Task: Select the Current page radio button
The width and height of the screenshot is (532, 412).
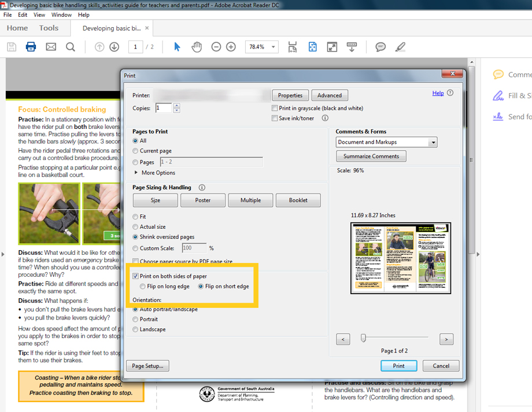Action: coord(135,151)
